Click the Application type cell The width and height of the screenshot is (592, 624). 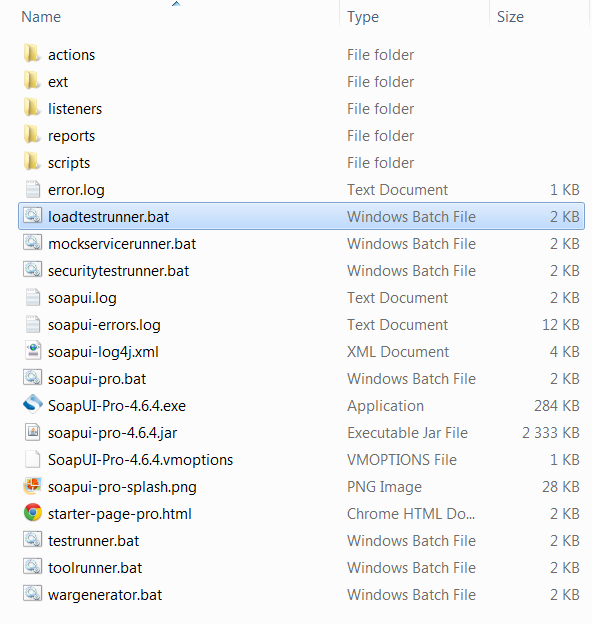pyautogui.click(x=386, y=406)
